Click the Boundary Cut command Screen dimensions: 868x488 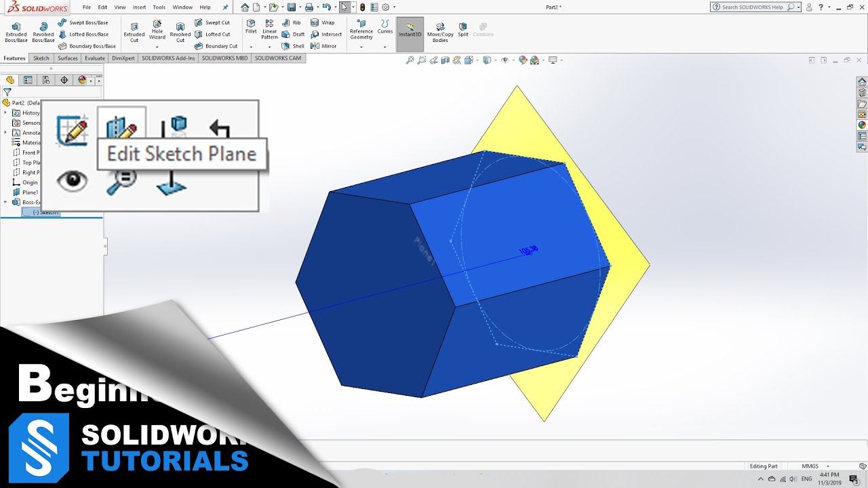tap(216, 46)
